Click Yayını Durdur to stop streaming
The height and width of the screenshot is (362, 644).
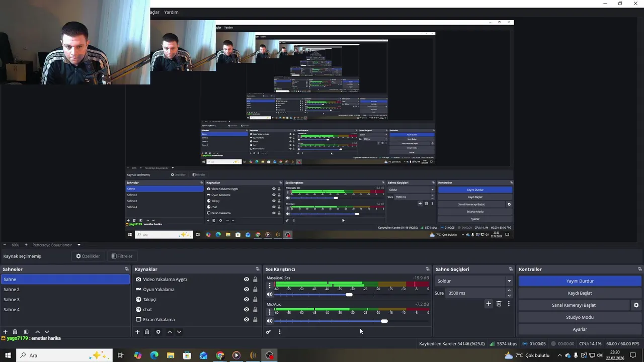point(580,281)
